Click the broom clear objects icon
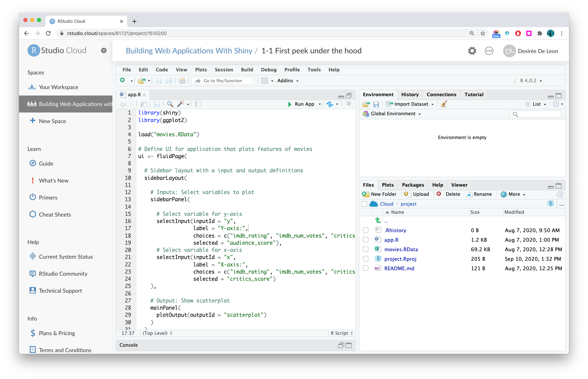The height and width of the screenshot is (379, 588). point(444,104)
